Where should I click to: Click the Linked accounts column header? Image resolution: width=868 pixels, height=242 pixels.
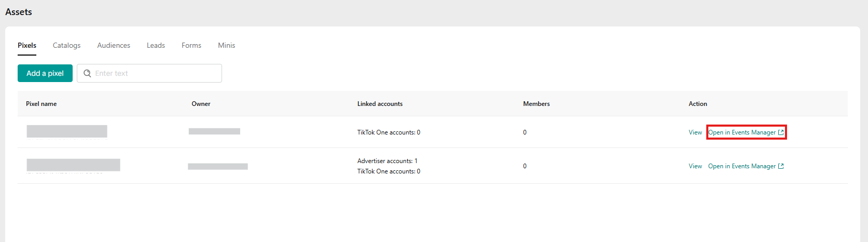380,104
